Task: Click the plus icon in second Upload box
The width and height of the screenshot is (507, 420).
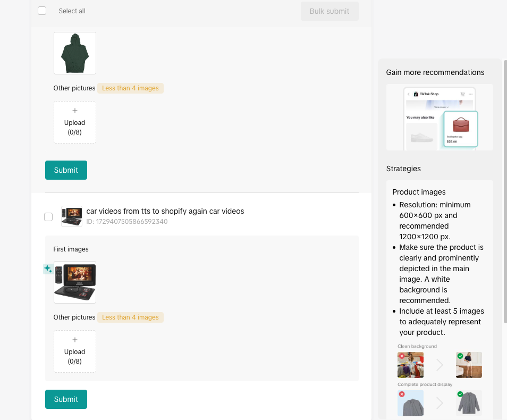Action: (75, 340)
